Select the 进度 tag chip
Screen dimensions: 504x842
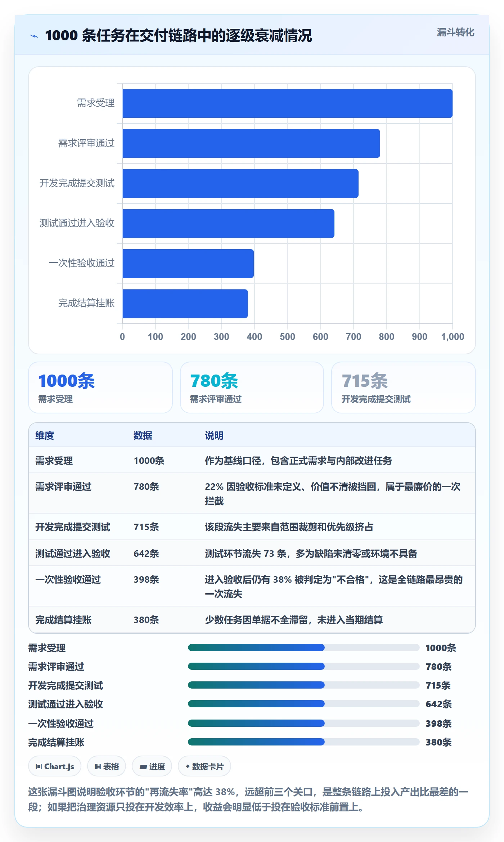pos(152,766)
